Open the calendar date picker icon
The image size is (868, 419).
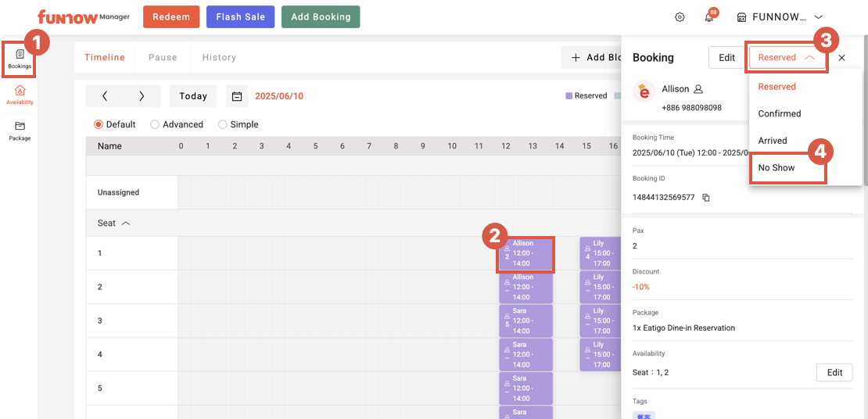coord(237,96)
